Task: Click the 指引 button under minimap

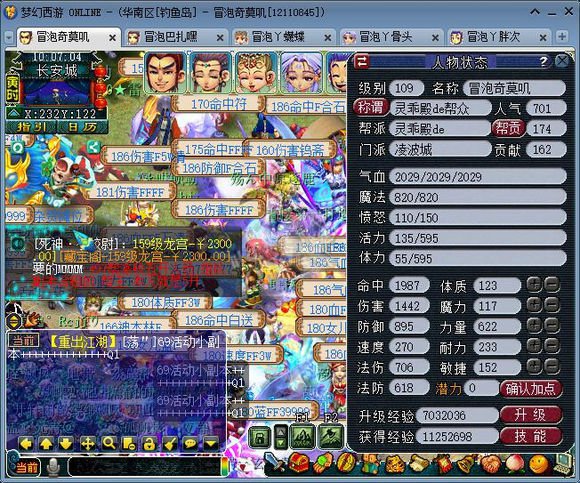Action: click(31, 126)
